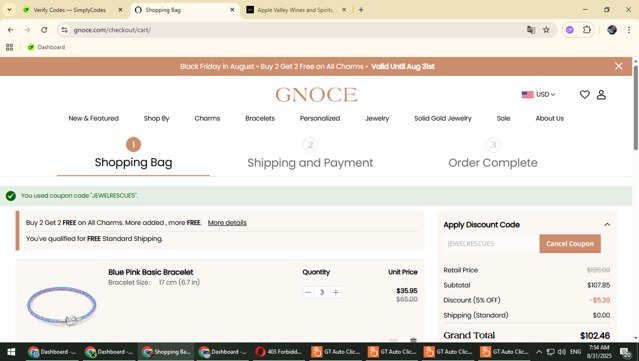Open the wishlist heart icon
Image resolution: width=639 pixels, height=361 pixels.
[584, 95]
